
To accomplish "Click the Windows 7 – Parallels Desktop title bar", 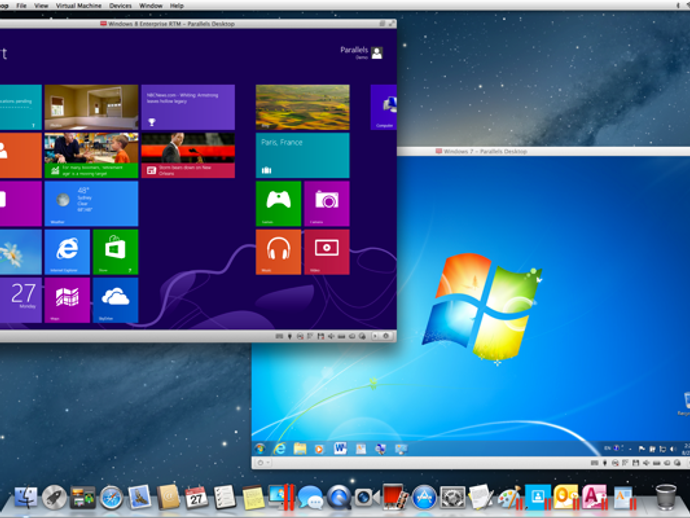I will coord(543,151).
